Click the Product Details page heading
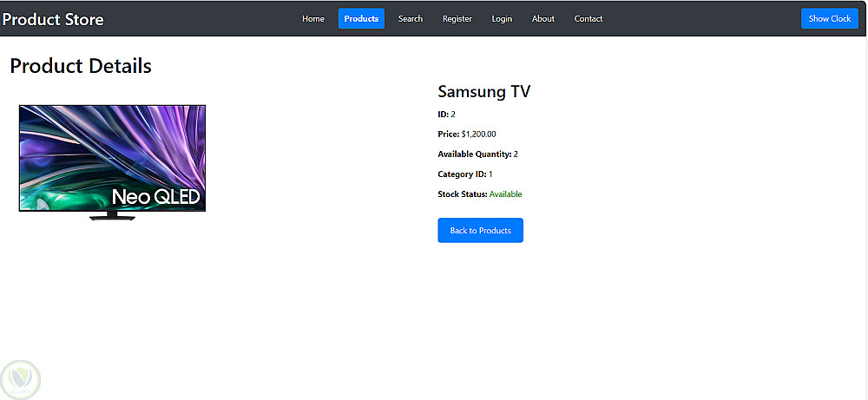This screenshot has width=868, height=400. coord(81,66)
